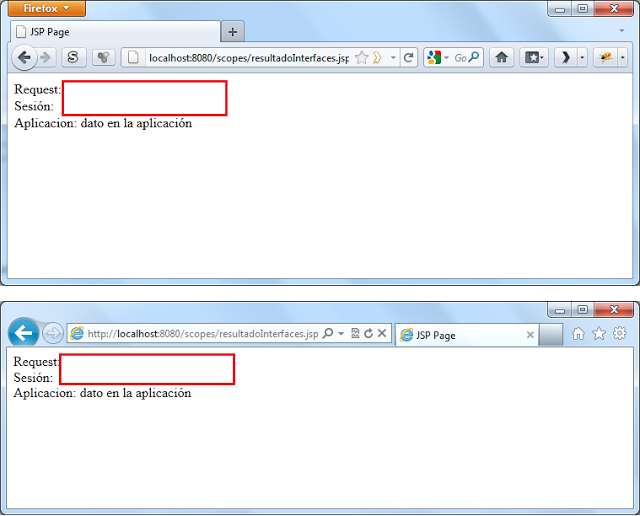Bookmark page with the star icon in Firefox
Viewport: 640px width, 516px height.
tap(361, 58)
